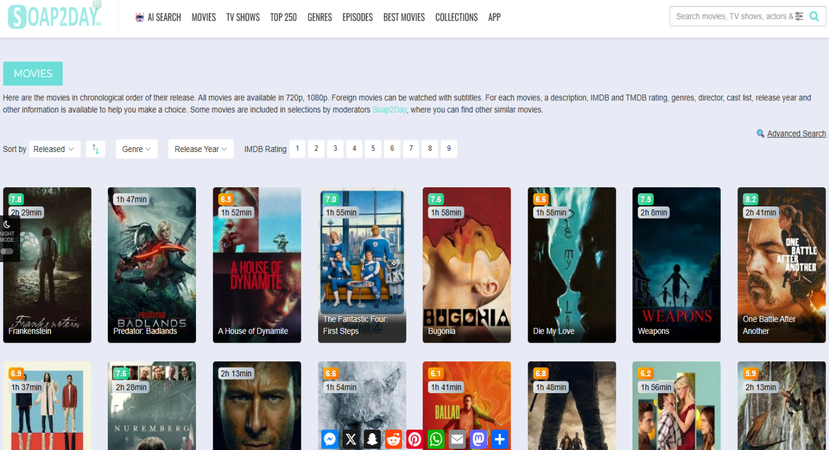Follow the Soap2Day link in description
The width and height of the screenshot is (829, 450).
coord(389,110)
